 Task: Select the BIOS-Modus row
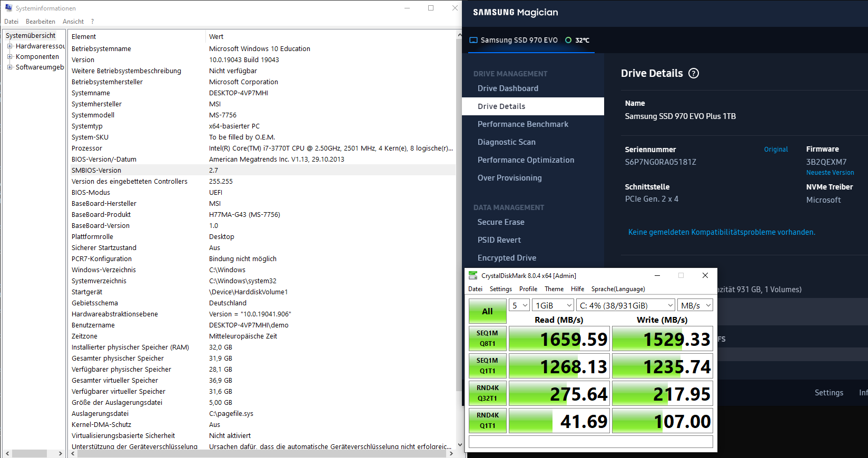pyautogui.click(x=262, y=192)
